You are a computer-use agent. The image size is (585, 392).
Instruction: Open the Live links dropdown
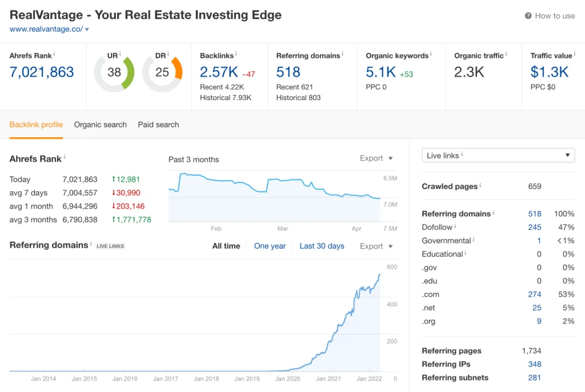pos(498,155)
